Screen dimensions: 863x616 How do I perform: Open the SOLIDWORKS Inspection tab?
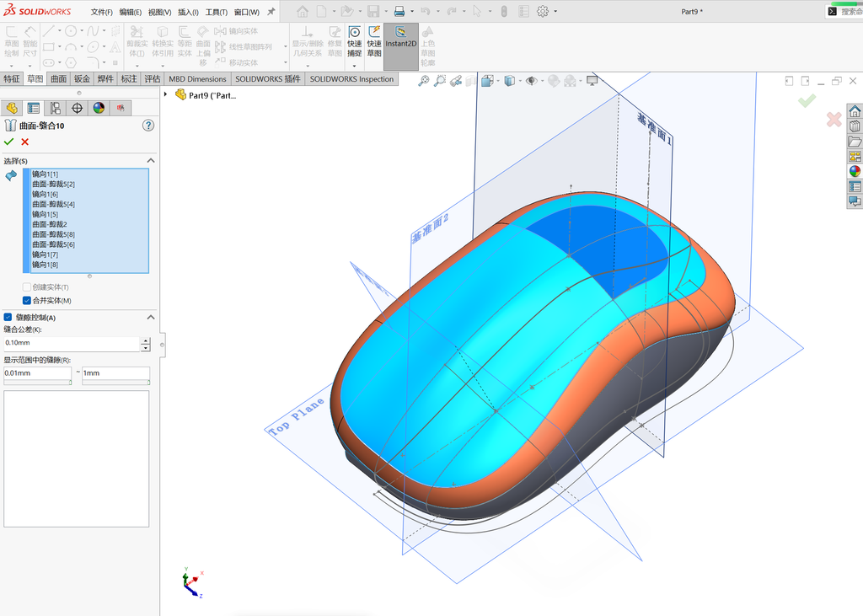(x=351, y=78)
